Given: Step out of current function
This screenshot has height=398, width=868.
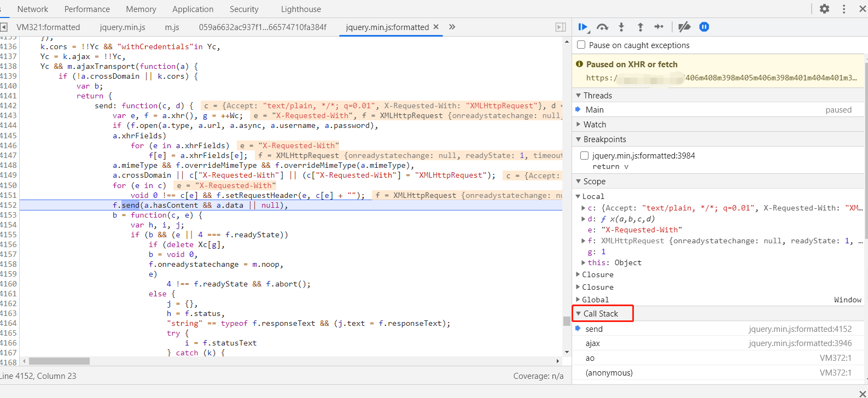Looking at the screenshot, I should pos(640,27).
